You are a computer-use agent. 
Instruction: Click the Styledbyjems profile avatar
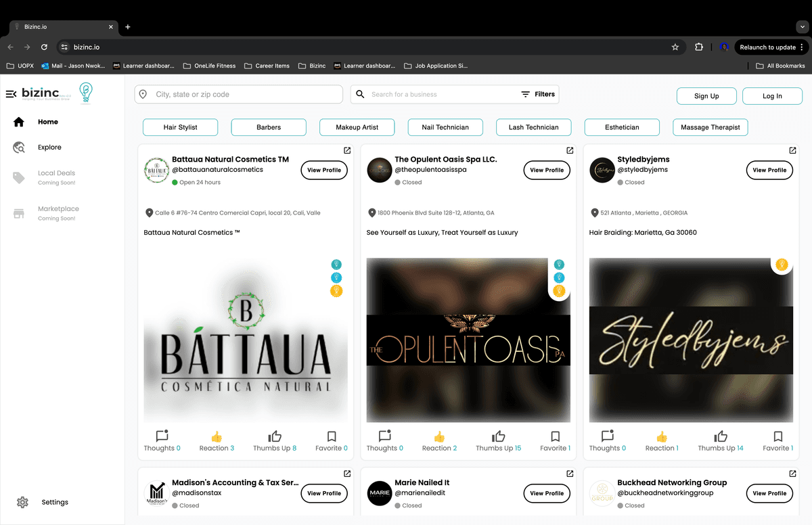click(602, 170)
